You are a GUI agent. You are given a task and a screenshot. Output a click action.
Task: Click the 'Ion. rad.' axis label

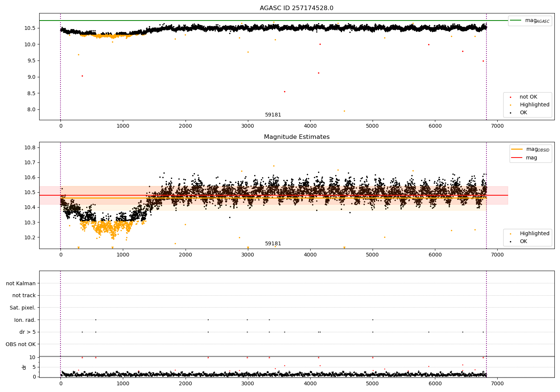pos(25,320)
